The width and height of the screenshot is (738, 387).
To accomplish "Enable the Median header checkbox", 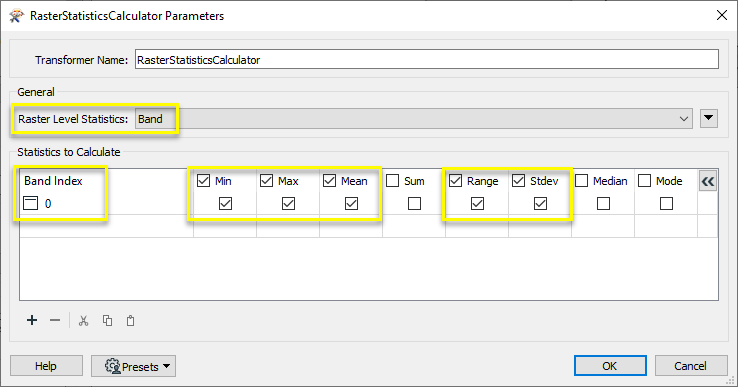I will coord(582,181).
